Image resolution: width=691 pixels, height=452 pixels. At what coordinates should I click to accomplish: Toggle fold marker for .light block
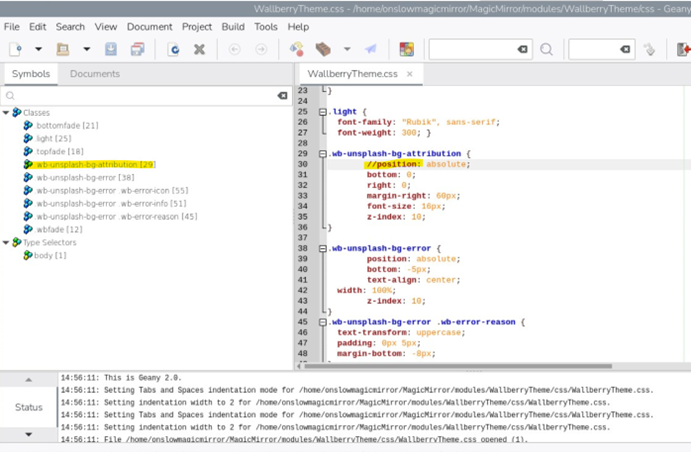point(323,111)
